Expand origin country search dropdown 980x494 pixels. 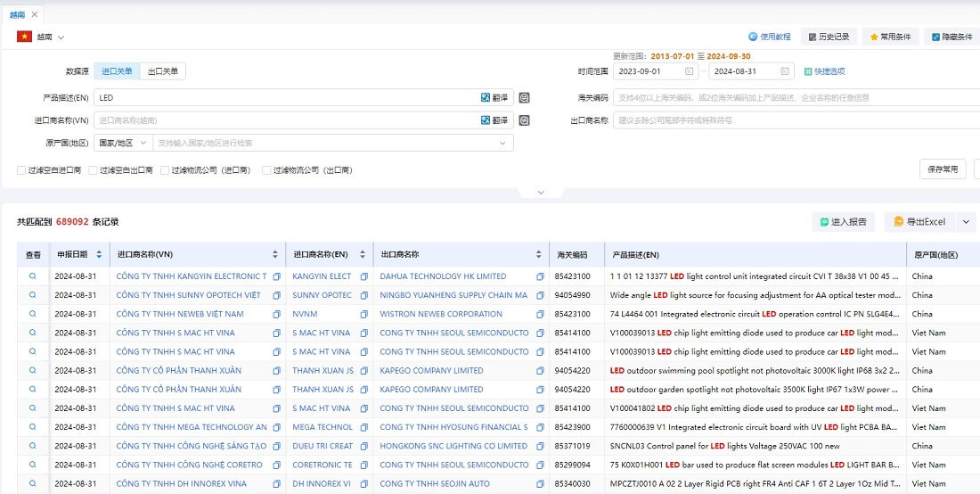502,144
